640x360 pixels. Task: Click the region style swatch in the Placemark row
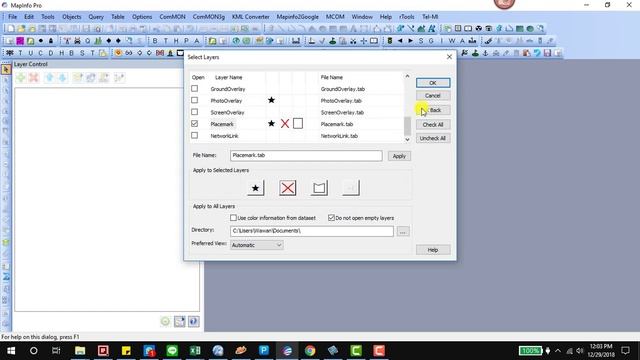tap(298, 124)
